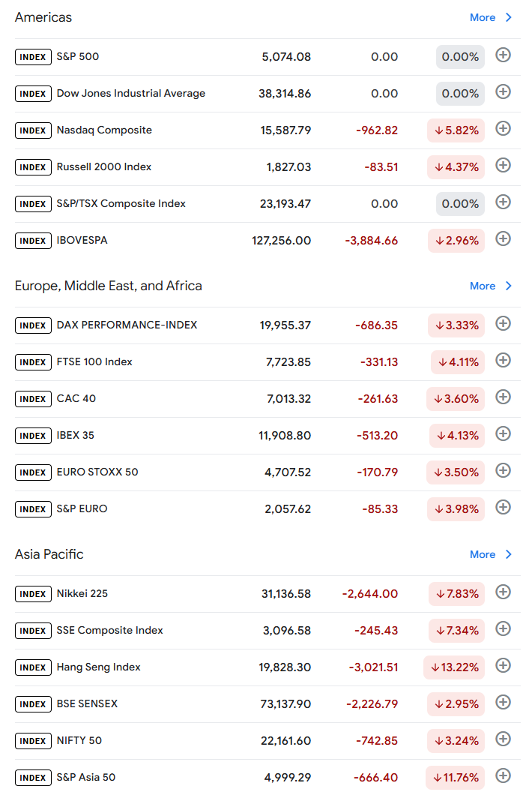Click the INDEX tag beside IBOVESPA
532x810 pixels.
click(x=33, y=241)
